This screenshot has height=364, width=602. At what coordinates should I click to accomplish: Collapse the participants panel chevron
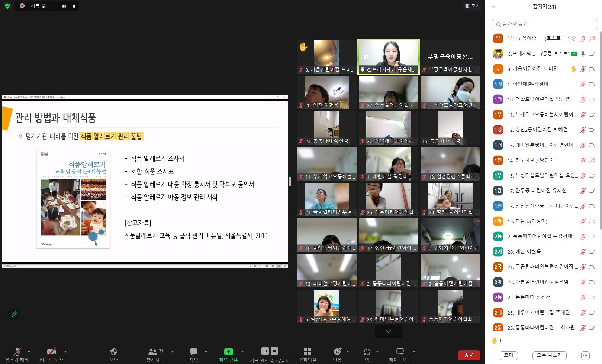494,6
